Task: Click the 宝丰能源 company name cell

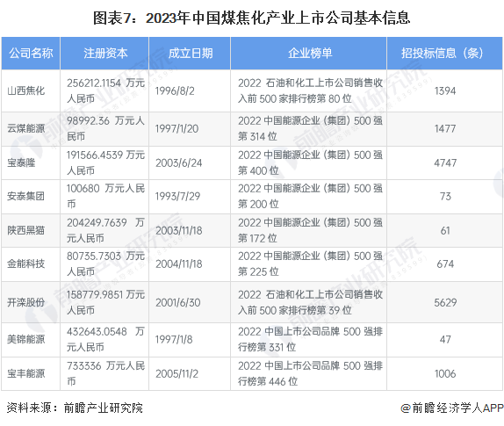Action: [31, 374]
